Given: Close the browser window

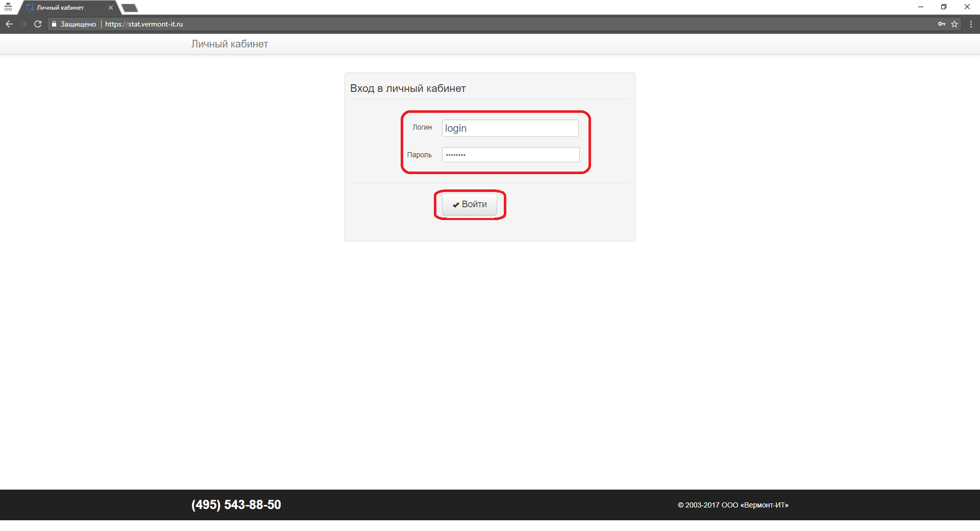Looking at the screenshot, I should coord(967,7).
